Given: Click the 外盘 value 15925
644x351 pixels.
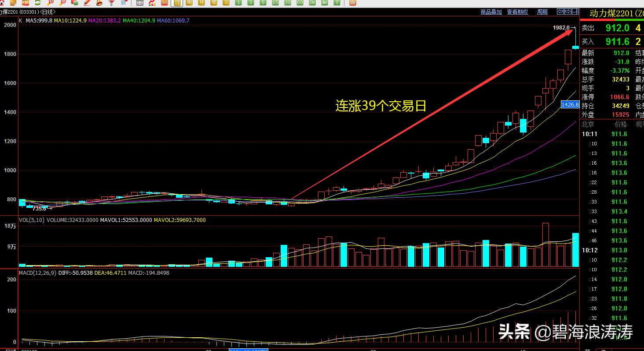Looking at the screenshot, I should (x=621, y=115).
